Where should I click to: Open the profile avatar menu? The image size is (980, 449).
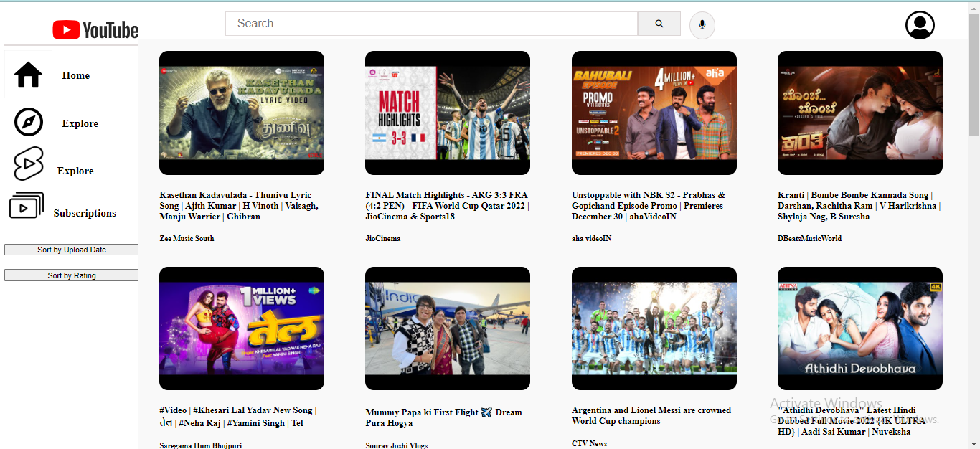tap(919, 24)
